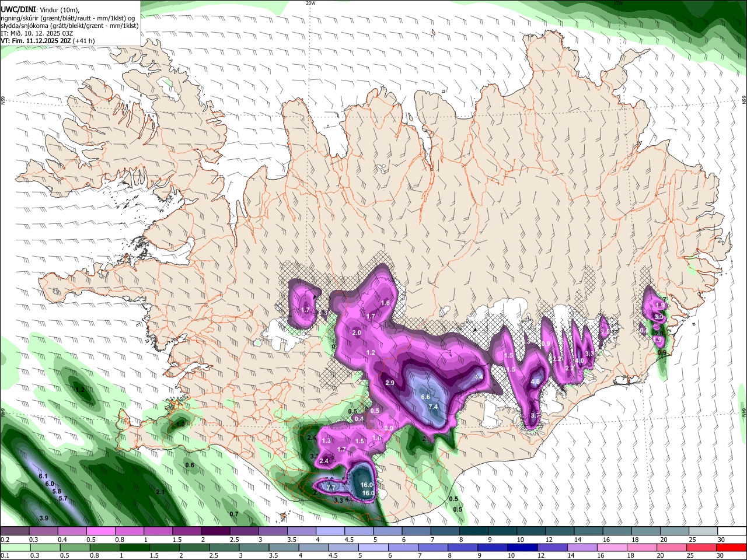Click the '6.1' value over the southwest sea
This screenshot has width=747, height=560.
pos(43,477)
